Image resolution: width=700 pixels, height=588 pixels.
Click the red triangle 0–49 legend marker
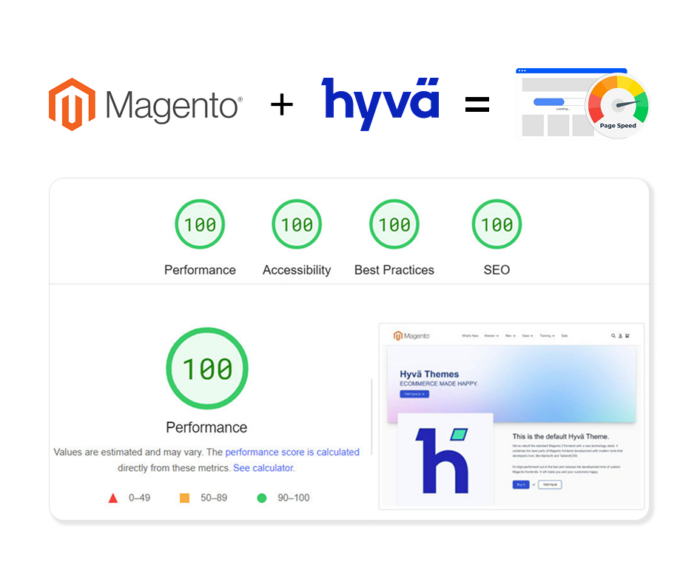point(113,497)
